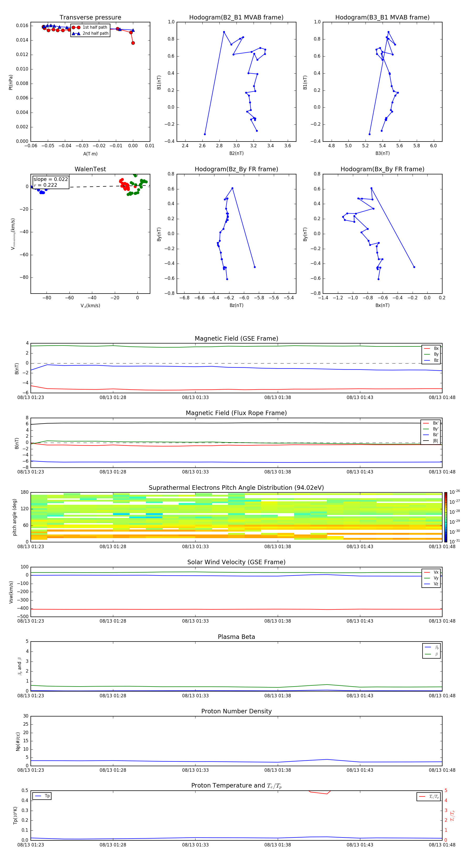Viewport: 473px width, 868px height.
Task: Click the '|B|' entry in Flux Rope legend
Action: [431, 441]
